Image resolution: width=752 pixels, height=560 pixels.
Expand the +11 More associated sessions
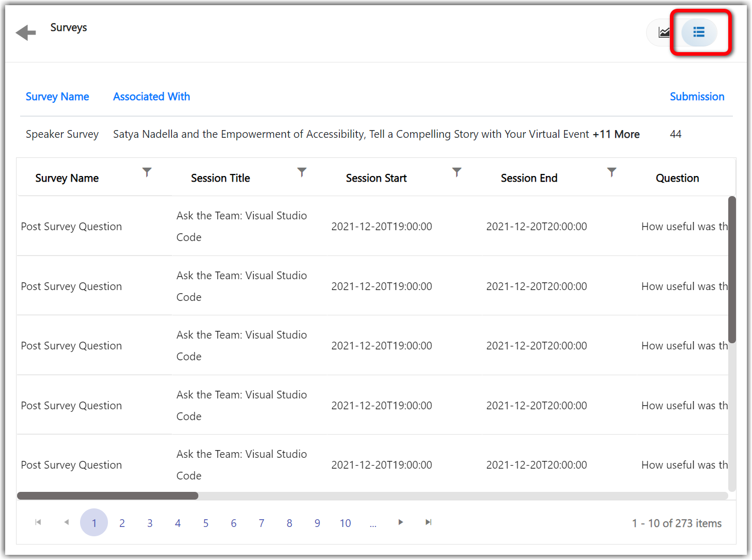[x=616, y=134]
